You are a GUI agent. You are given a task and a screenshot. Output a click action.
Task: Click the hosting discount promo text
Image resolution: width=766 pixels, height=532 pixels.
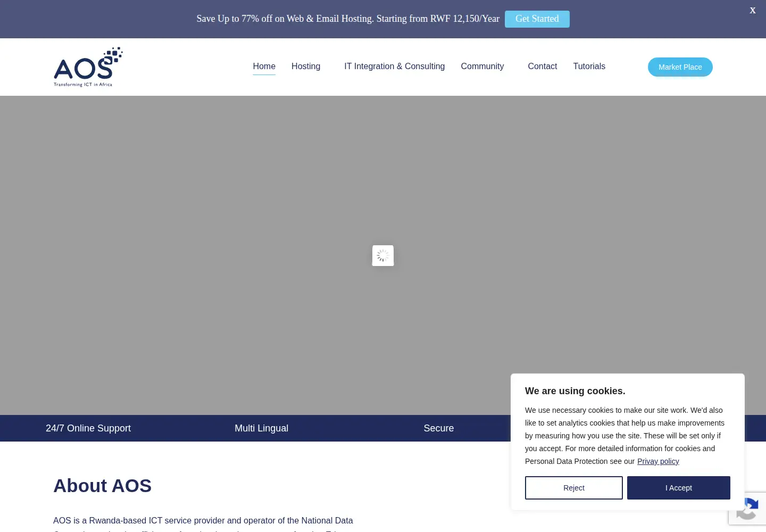(348, 19)
